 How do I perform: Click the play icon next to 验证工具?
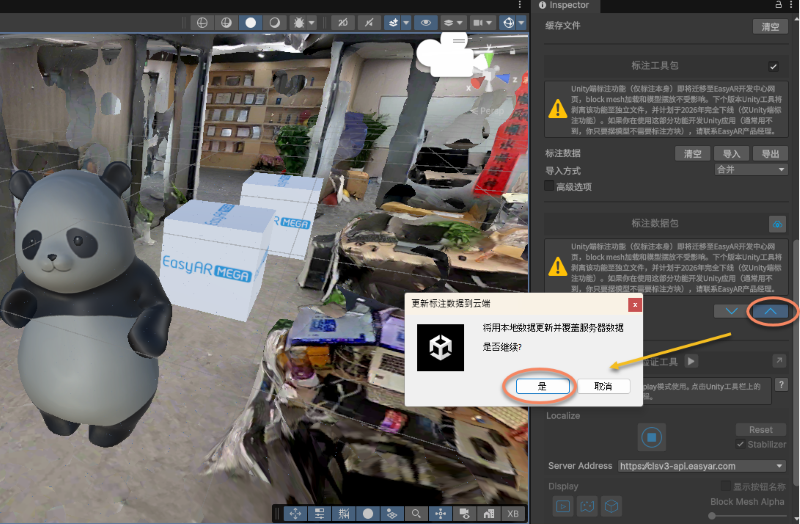pyautogui.click(x=691, y=361)
